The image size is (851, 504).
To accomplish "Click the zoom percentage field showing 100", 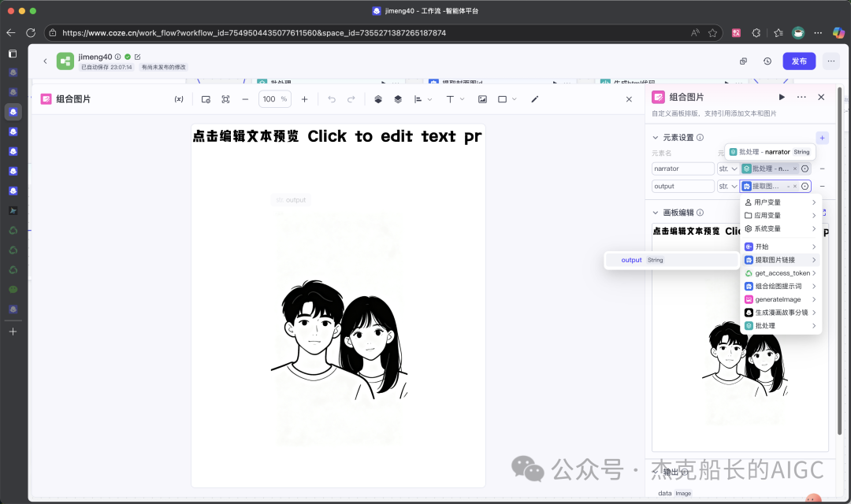I will coord(275,99).
